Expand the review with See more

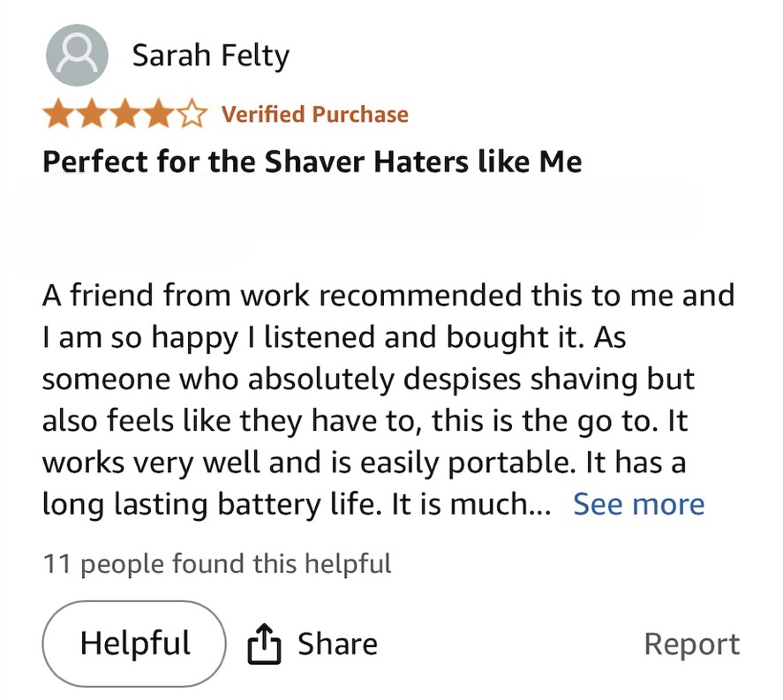click(x=638, y=504)
